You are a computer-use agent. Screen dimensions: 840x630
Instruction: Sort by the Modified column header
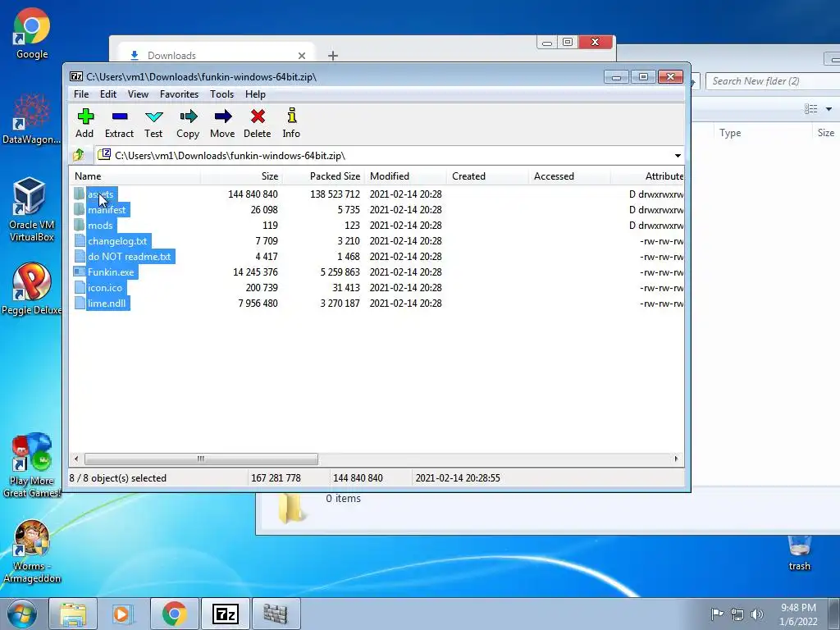[x=405, y=176]
